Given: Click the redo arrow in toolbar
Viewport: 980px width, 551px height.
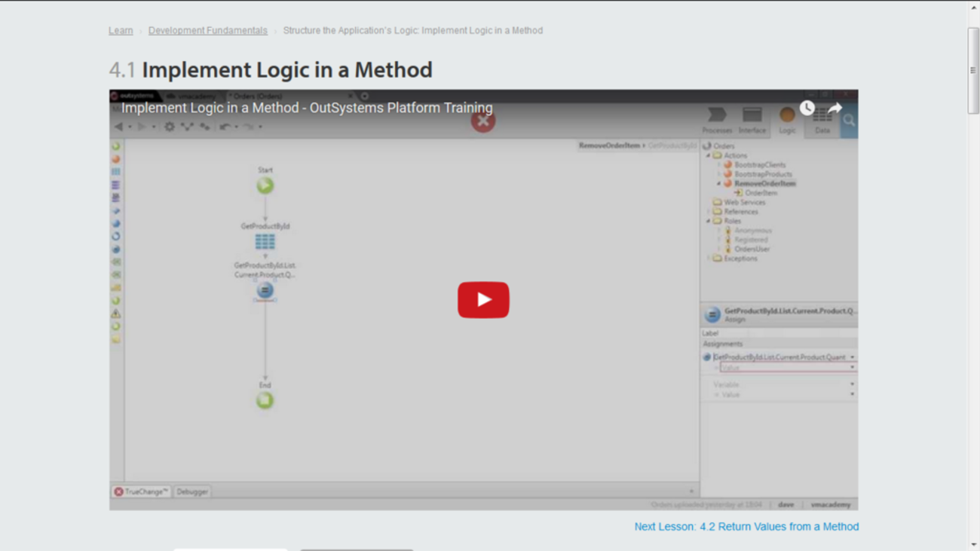Looking at the screenshot, I should click(249, 127).
